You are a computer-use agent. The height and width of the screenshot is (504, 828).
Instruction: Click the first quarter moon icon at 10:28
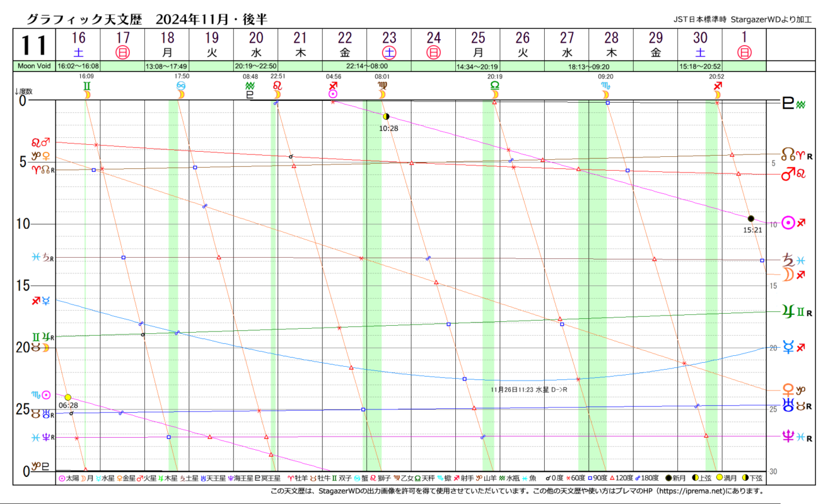click(x=386, y=117)
